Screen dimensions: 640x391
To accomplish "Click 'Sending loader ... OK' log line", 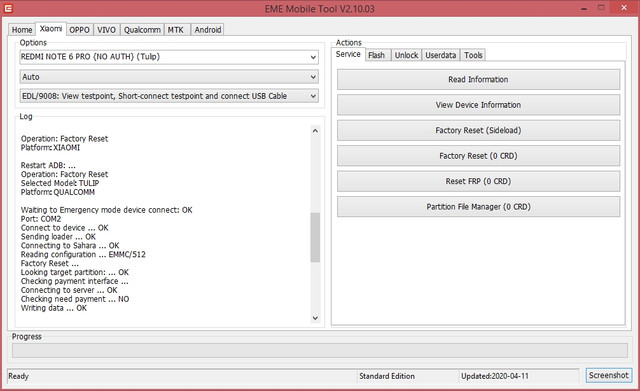I will 58,237.
